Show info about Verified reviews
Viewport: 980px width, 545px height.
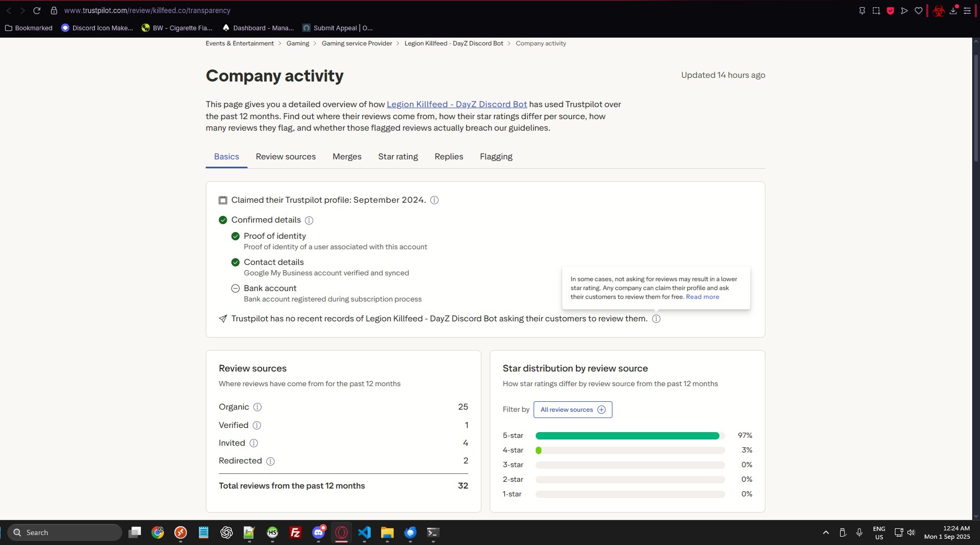click(x=257, y=425)
